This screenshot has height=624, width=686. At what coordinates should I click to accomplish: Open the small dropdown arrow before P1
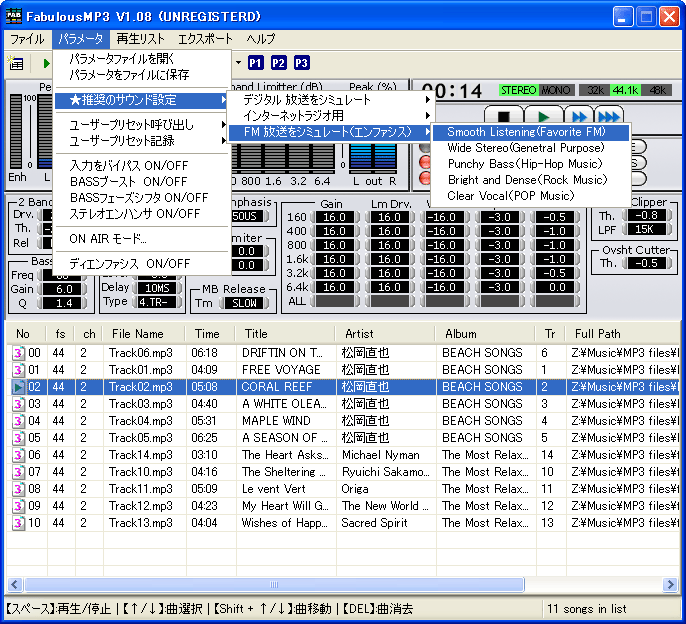pyautogui.click(x=238, y=63)
